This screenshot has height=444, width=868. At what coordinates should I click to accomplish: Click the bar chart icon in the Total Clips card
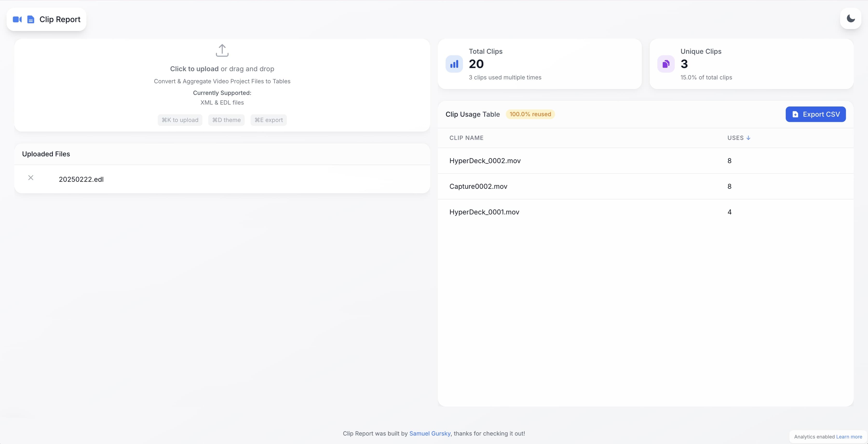click(x=454, y=64)
